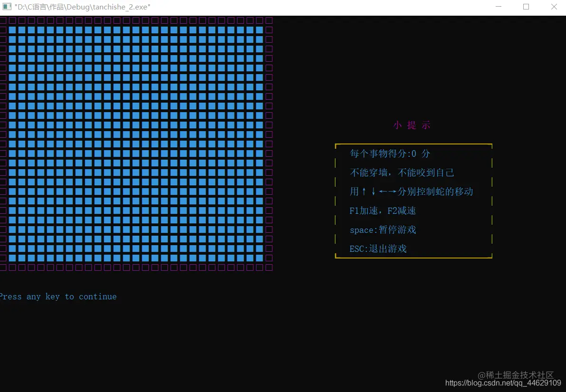Click the window title 'tanchishe_2.exe' path text
This screenshot has height=392, width=566.
pyautogui.click(x=82, y=7)
